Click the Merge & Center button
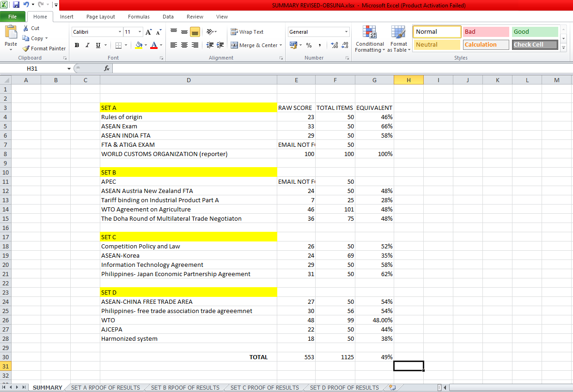This screenshot has height=392, width=573. point(254,45)
